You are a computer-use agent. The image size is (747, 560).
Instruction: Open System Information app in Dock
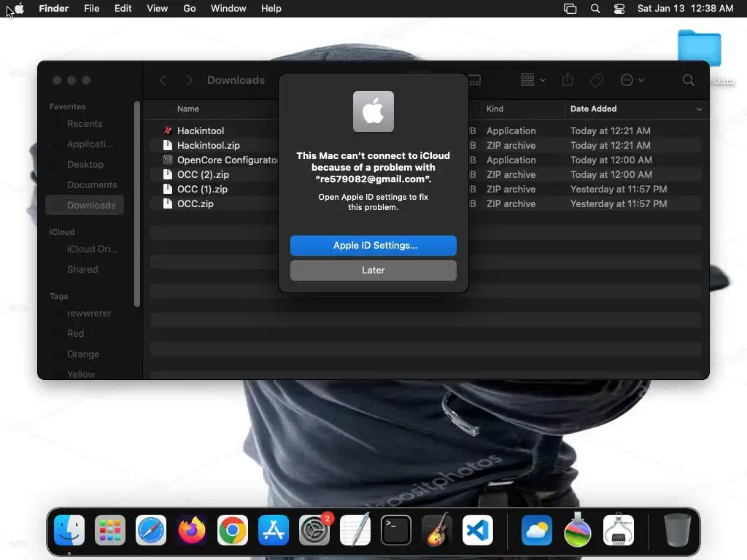click(619, 530)
